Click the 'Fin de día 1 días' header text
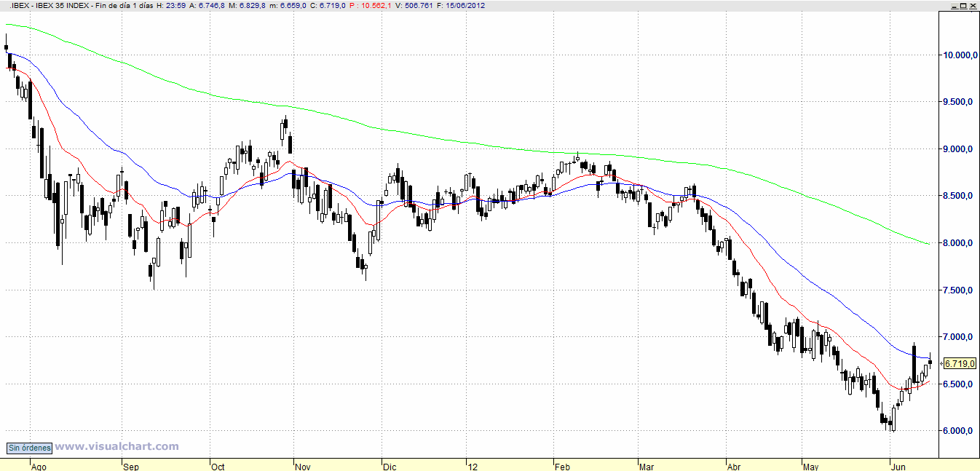The width and height of the screenshot is (980, 471). coord(125,5)
